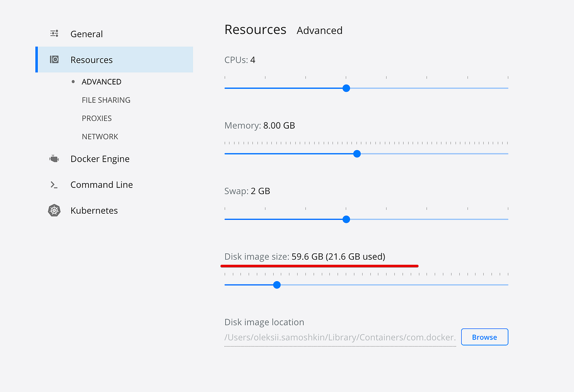Viewport: 574px width, 392px height.
Task: Click the sliders icon beside General
Action: [54, 33]
